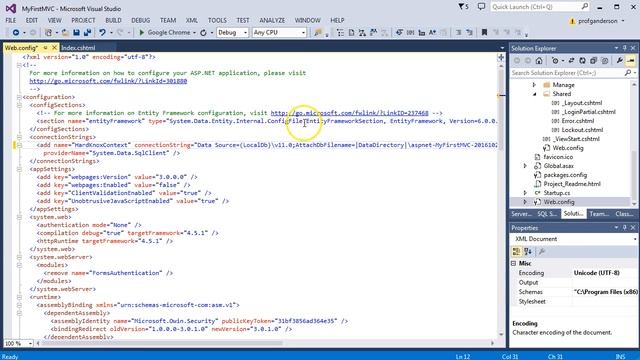The width and height of the screenshot is (640, 360).
Task: Pin the Solution Explorer panel
Action: (x=624, y=48)
